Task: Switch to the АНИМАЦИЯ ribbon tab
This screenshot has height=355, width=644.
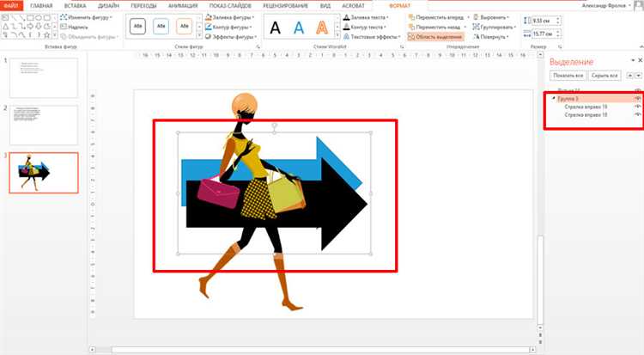Action: pyautogui.click(x=183, y=6)
